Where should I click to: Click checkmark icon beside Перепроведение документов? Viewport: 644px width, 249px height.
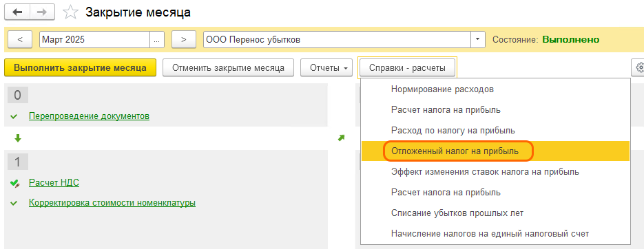coord(14,117)
